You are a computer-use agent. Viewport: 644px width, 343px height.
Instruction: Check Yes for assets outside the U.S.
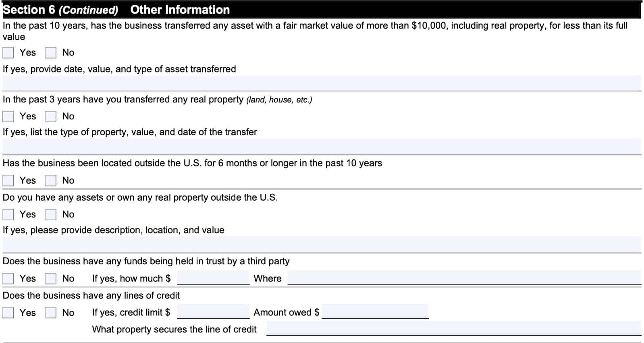pos(8,214)
